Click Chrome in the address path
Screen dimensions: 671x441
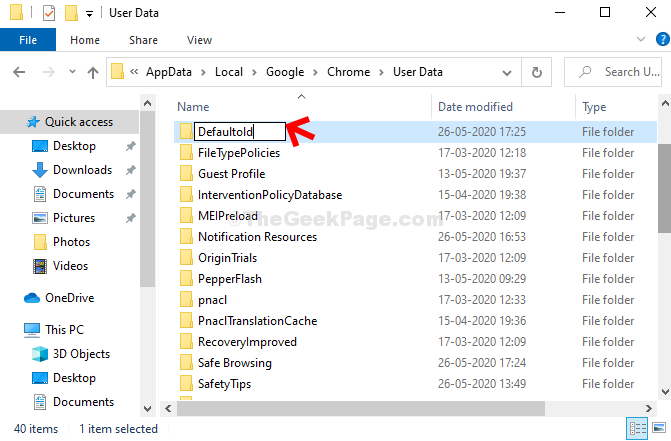(x=348, y=72)
